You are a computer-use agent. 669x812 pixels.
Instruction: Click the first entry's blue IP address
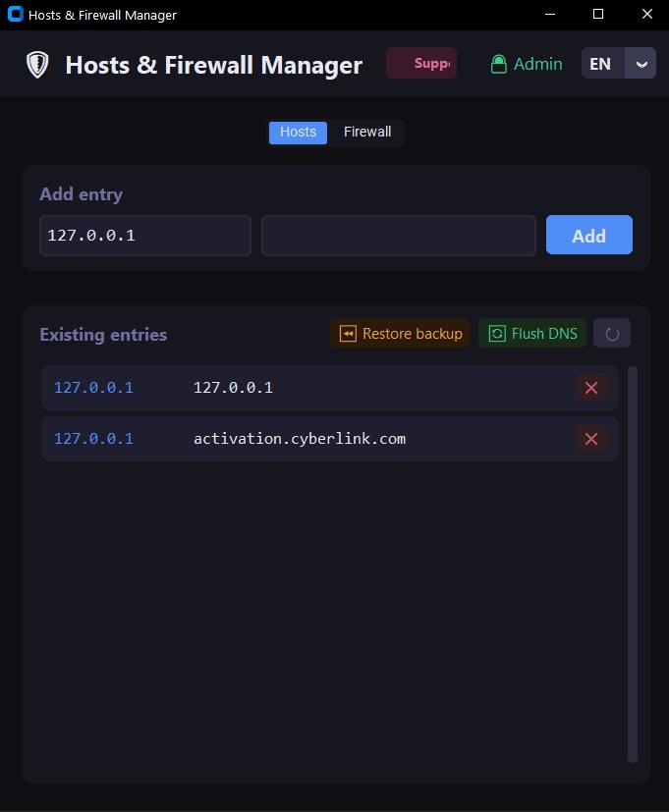coord(93,388)
